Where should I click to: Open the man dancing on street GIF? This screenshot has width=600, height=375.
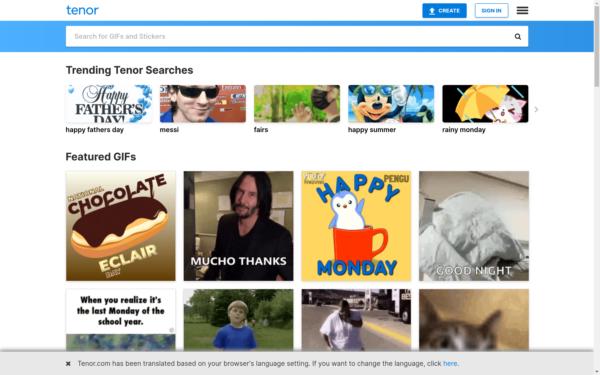(x=356, y=320)
